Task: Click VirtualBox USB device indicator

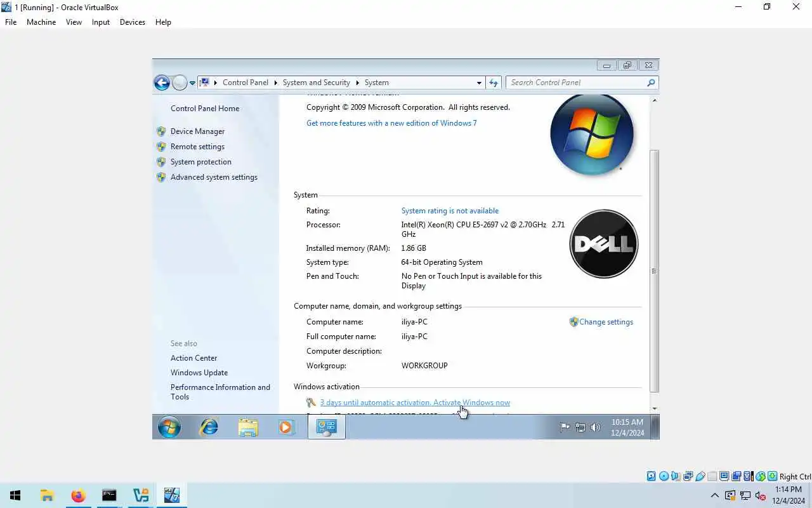Action: (700, 476)
